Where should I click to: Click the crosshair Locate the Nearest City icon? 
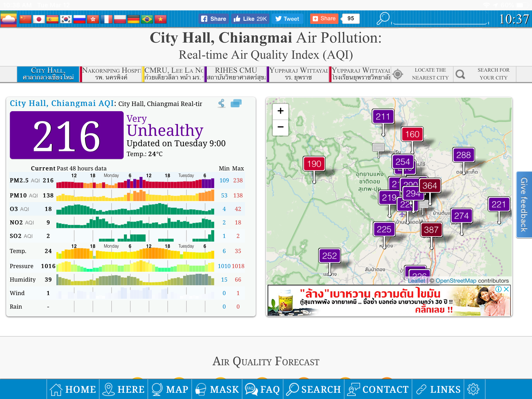[398, 74]
